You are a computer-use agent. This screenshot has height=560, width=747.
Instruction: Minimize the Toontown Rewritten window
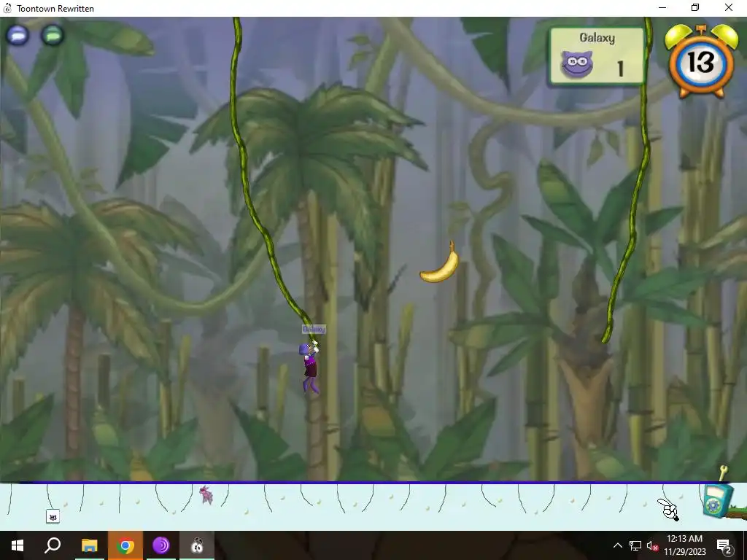[x=662, y=7]
